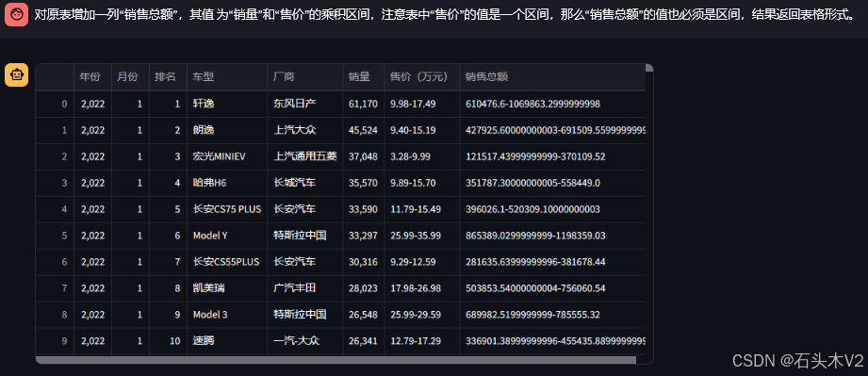Select the cell containing 宏光MINIEV
The width and height of the screenshot is (868, 376).
(227, 156)
